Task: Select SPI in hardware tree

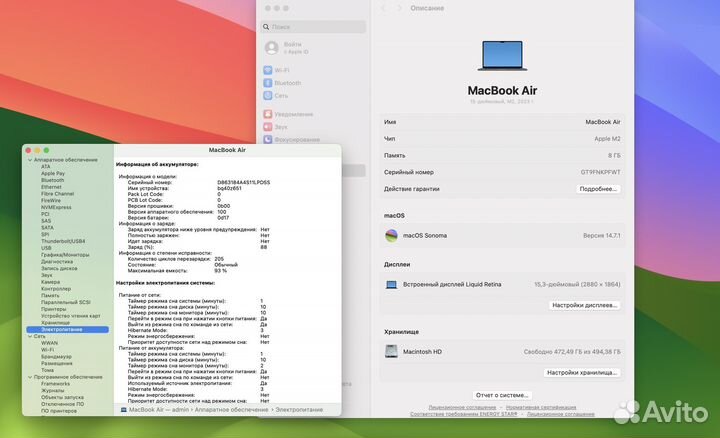Action: pos(45,235)
